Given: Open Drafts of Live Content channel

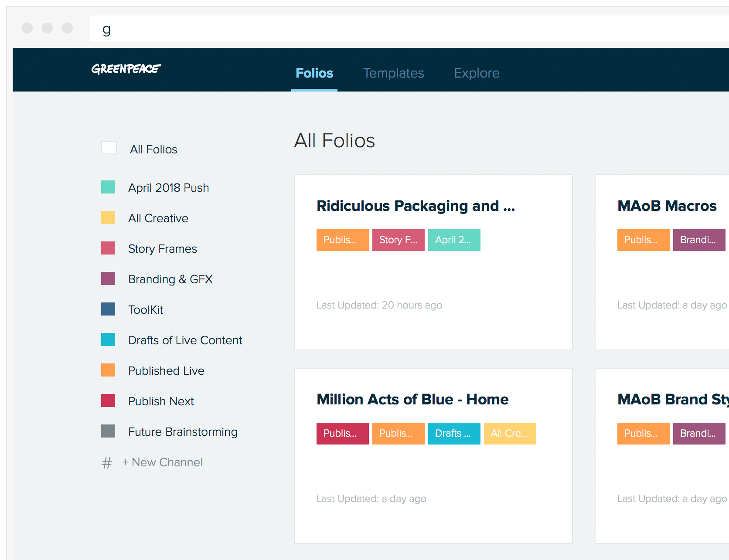Looking at the screenshot, I should [x=185, y=340].
